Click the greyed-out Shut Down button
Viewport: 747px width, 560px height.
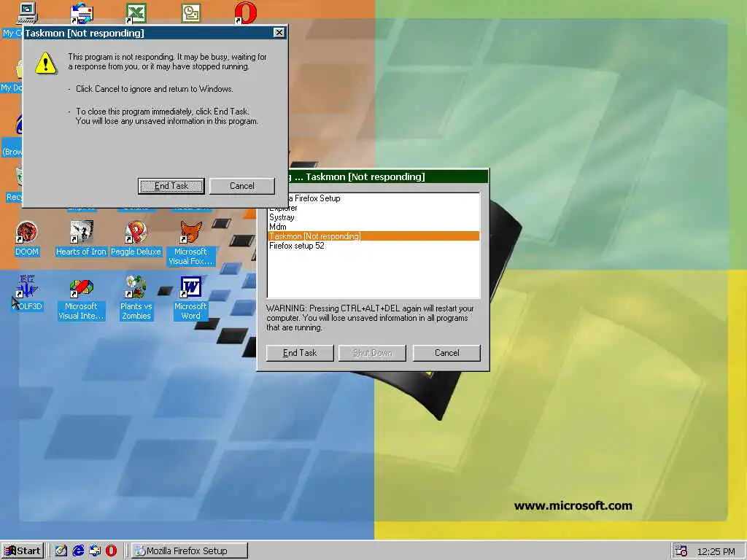coord(372,353)
